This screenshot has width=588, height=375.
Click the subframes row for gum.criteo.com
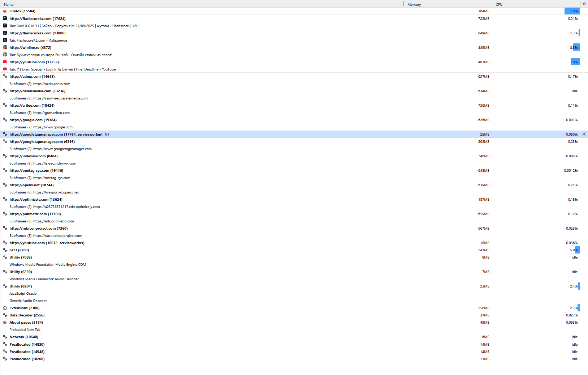[294, 112]
